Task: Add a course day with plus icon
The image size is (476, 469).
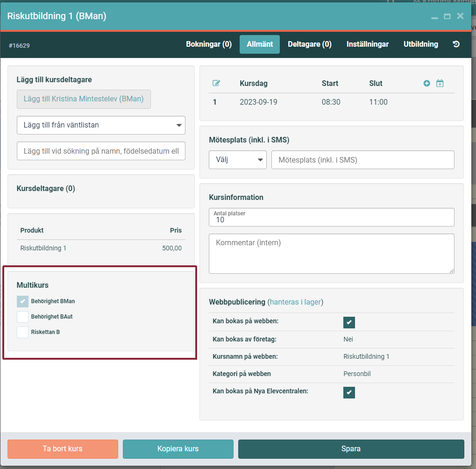Action: [x=426, y=83]
